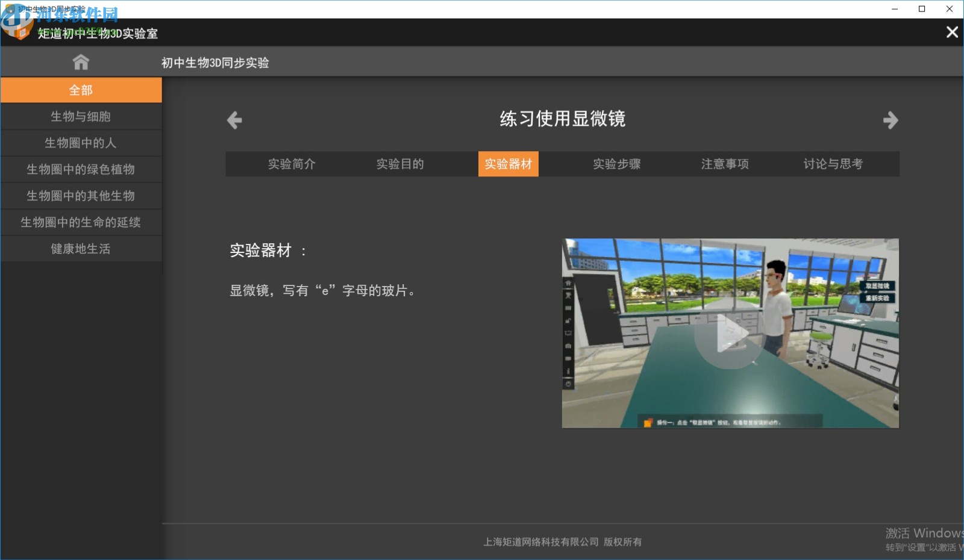964x560 pixels.
Task: Maximize the application window
Action: click(x=922, y=9)
